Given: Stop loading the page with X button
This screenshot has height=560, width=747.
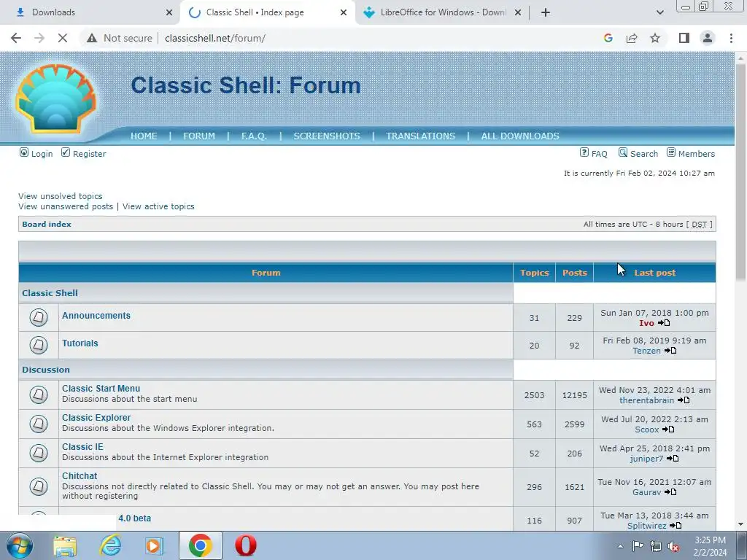Looking at the screenshot, I should (x=63, y=38).
